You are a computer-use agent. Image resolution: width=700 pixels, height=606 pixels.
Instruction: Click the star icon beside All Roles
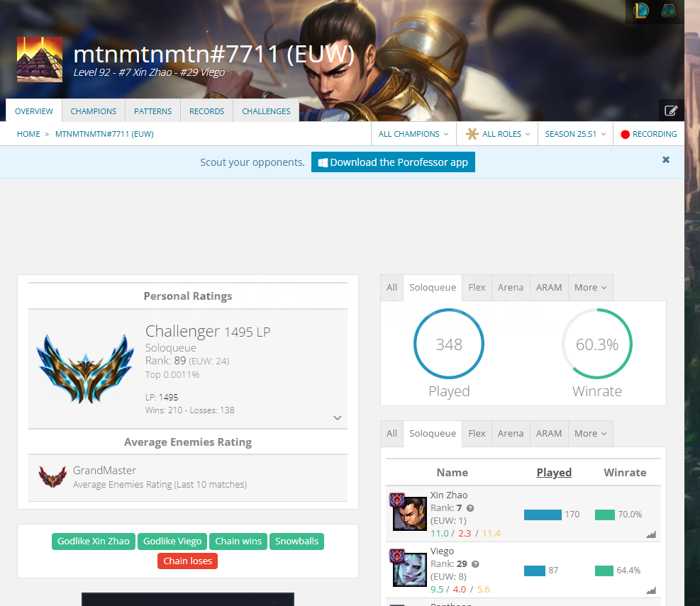[x=472, y=134]
